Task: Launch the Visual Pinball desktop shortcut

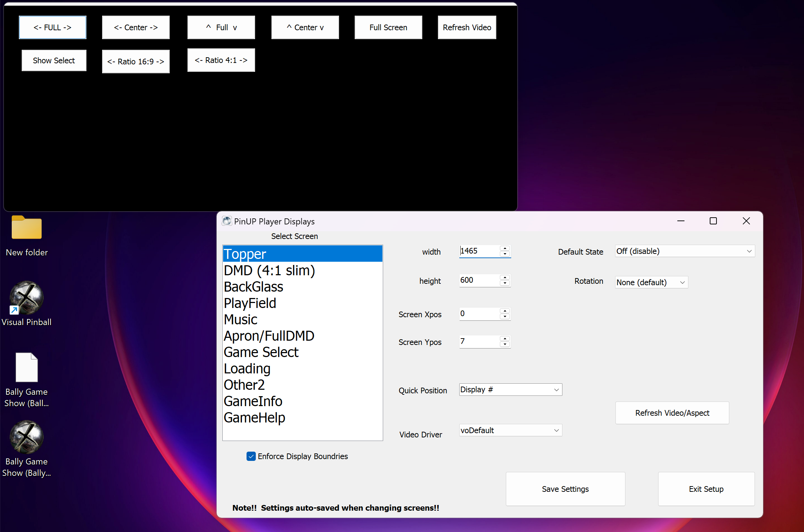Action: coord(27,299)
